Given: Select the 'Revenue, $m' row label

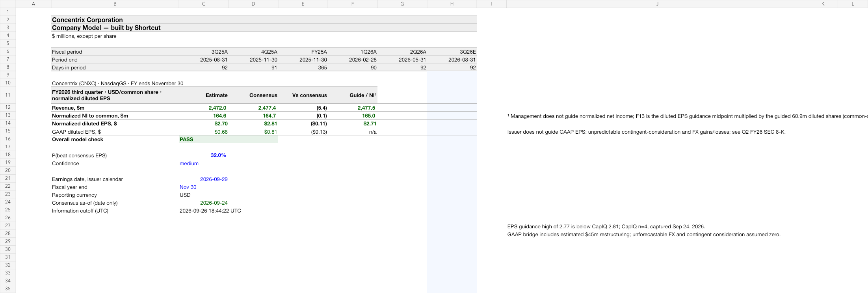Looking at the screenshot, I should (x=115, y=108).
